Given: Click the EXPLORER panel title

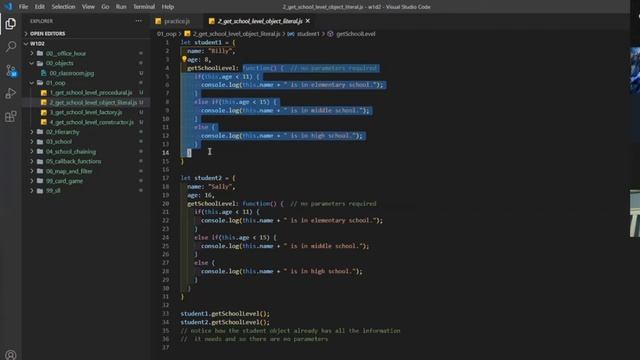Looking at the screenshot, I should [x=41, y=21].
